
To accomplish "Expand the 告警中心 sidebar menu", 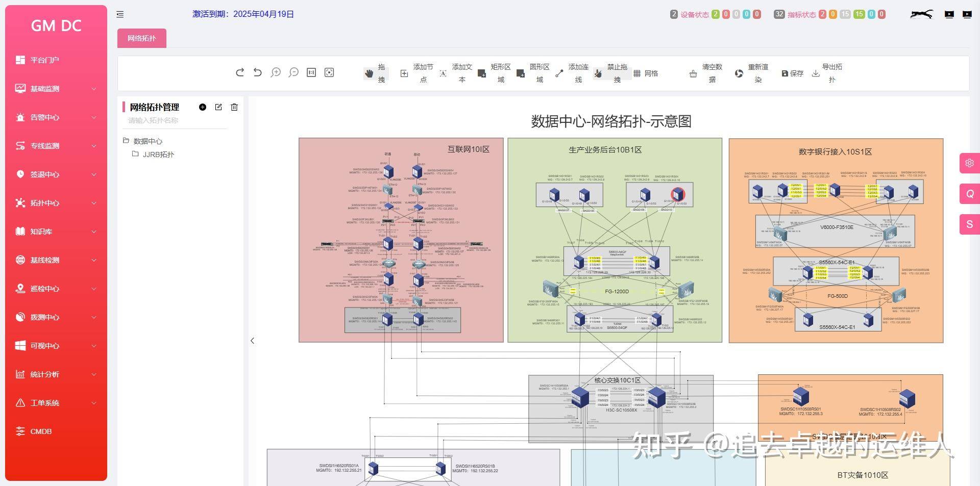I will click(56, 117).
